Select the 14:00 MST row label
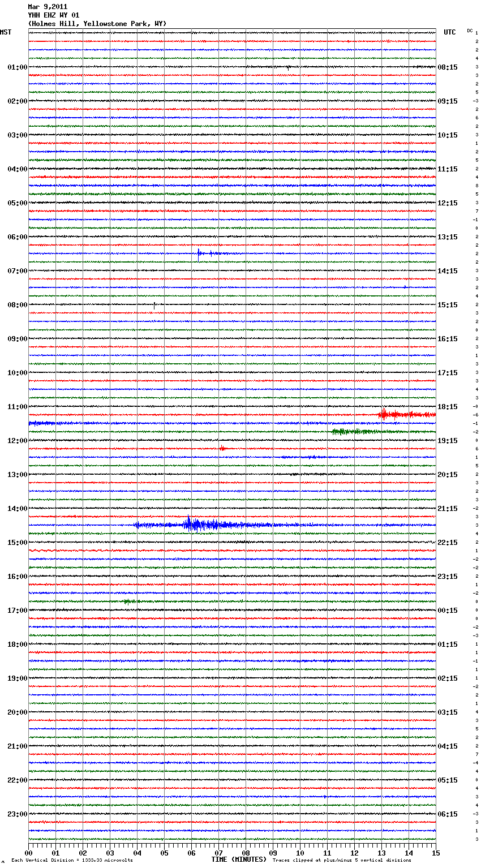Image resolution: width=481 pixels, height=868 pixels. [18, 509]
